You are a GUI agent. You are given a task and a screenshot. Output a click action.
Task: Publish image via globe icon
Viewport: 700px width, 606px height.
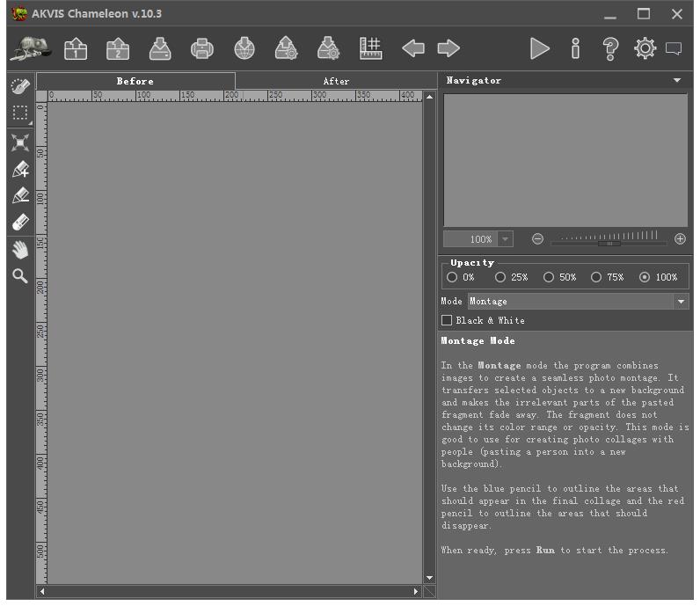[x=244, y=48]
